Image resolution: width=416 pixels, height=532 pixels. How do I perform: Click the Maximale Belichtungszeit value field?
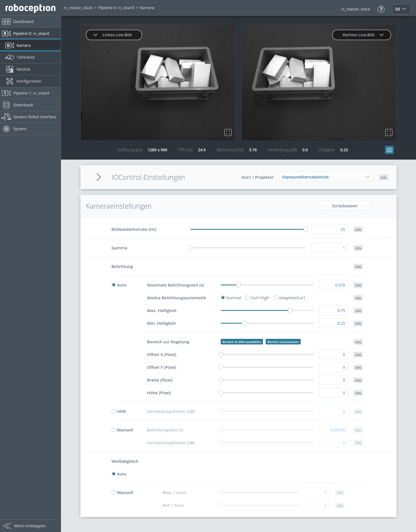click(x=333, y=285)
